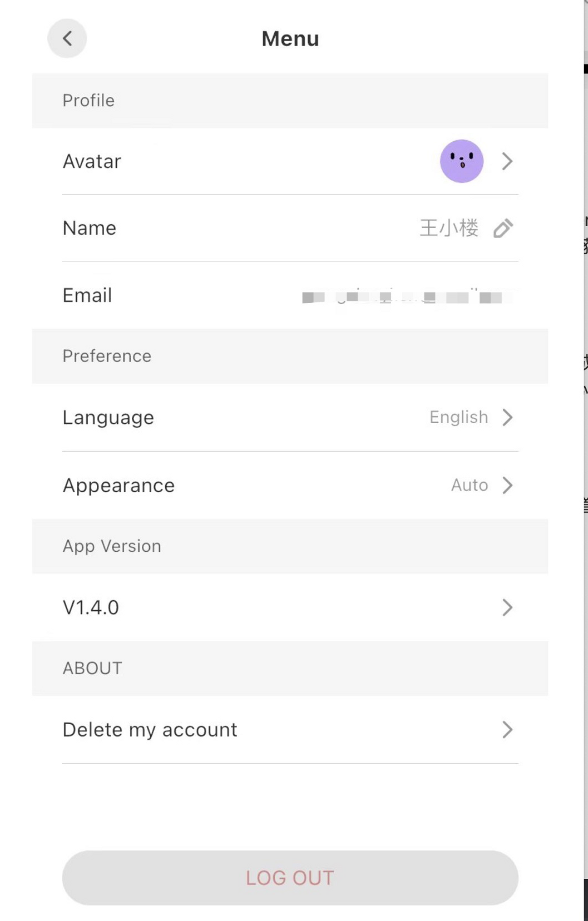Click the Name row label
Screen dimensions: 588x921
(x=89, y=228)
